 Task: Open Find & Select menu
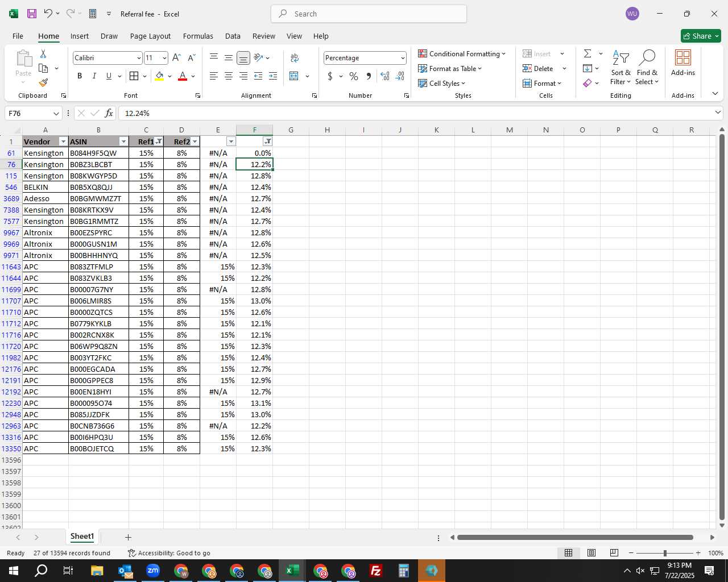(647, 67)
